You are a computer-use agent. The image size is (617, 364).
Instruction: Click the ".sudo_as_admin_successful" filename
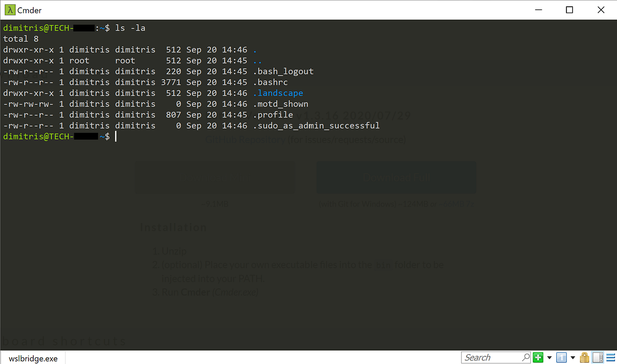[316, 125]
